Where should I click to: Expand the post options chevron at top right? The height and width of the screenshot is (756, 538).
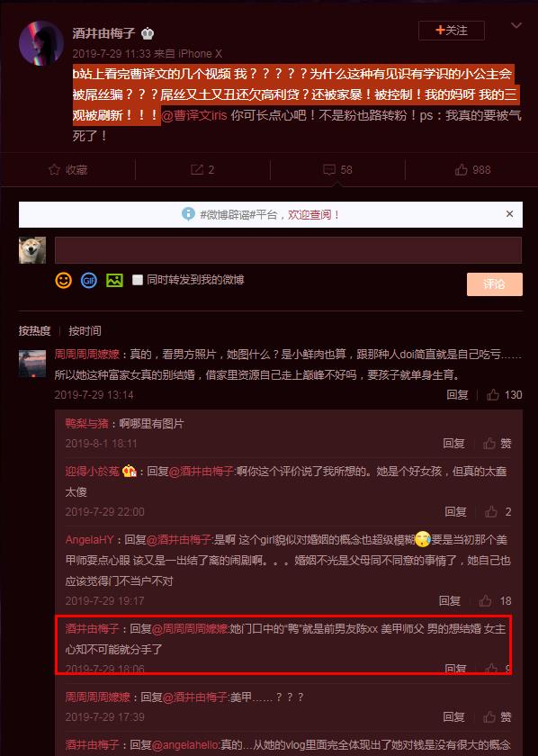(516, 26)
